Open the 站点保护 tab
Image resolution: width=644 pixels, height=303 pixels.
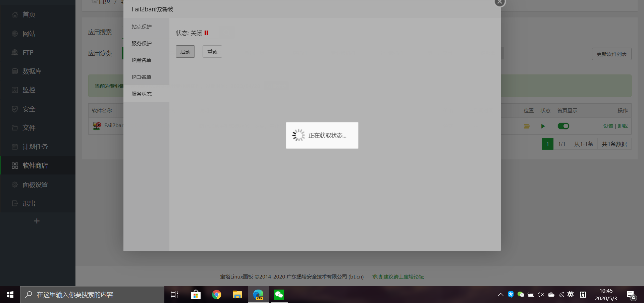(142, 27)
